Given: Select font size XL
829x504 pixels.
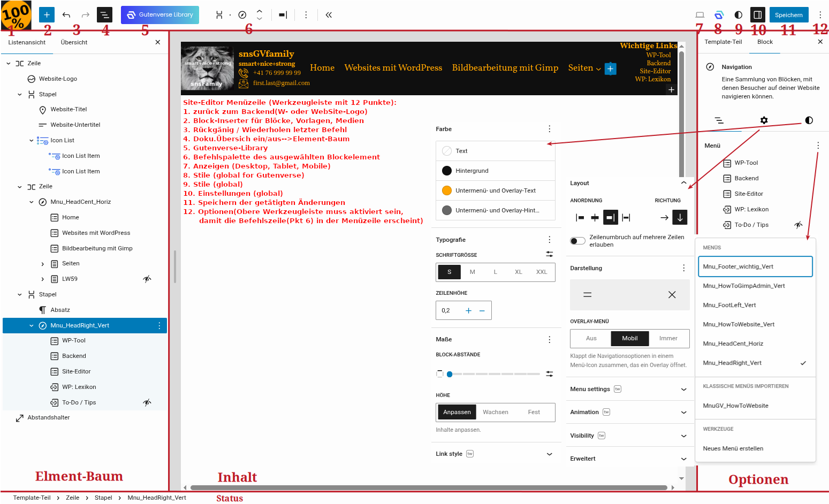Looking at the screenshot, I should (518, 272).
